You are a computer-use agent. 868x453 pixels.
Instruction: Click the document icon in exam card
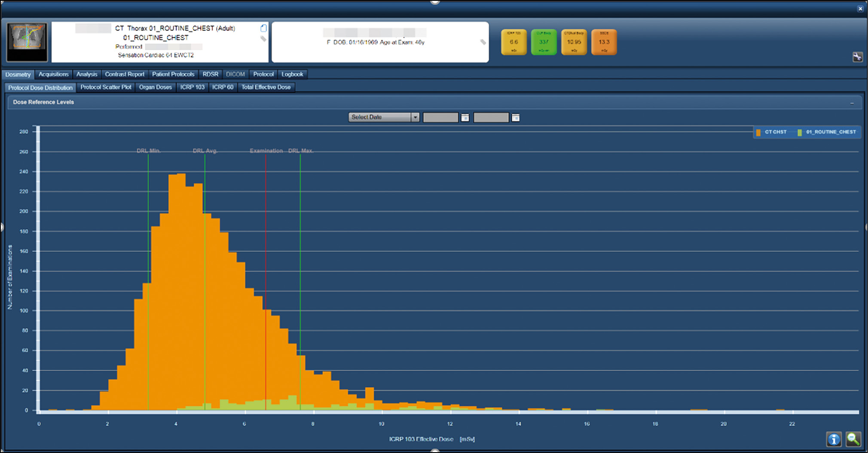coord(263,28)
